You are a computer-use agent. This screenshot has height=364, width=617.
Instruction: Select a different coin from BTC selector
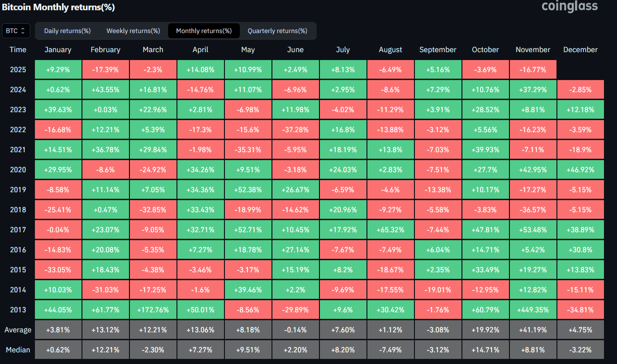pyautogui.click(x=16, y=31)
